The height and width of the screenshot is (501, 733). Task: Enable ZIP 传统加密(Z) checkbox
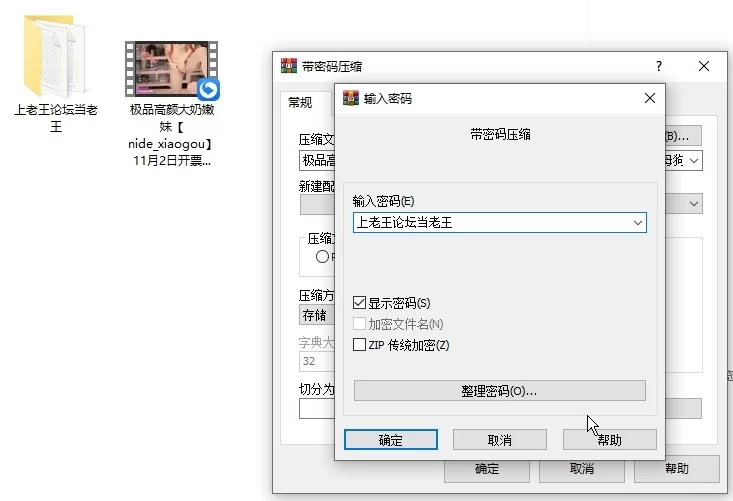(359, 345)
